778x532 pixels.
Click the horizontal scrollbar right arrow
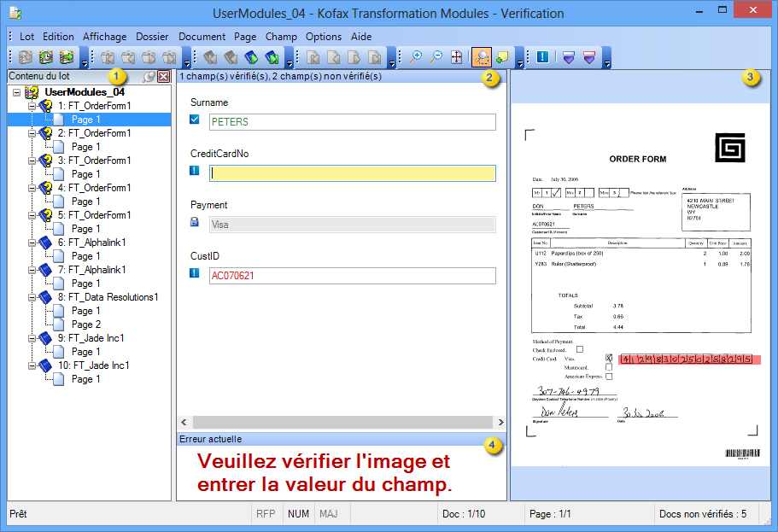(501, 422)
